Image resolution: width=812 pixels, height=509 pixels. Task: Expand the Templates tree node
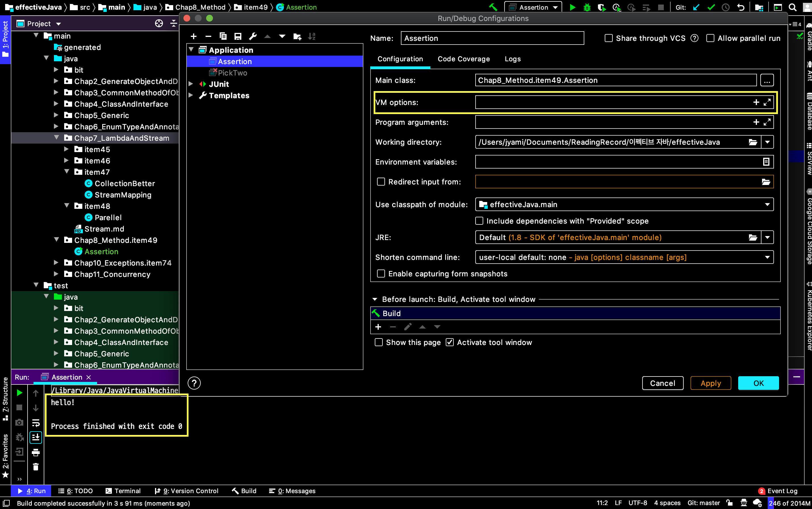click(x=191, y=95)
